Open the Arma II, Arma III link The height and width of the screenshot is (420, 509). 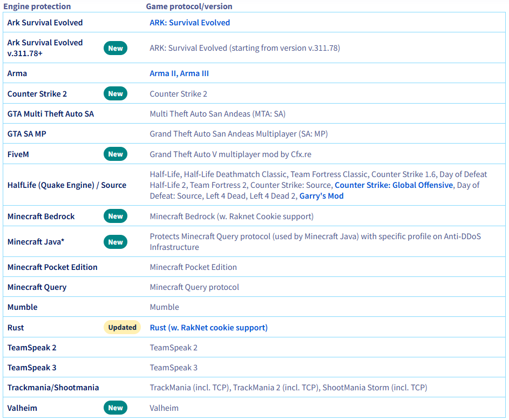click(x=179, y=73)
